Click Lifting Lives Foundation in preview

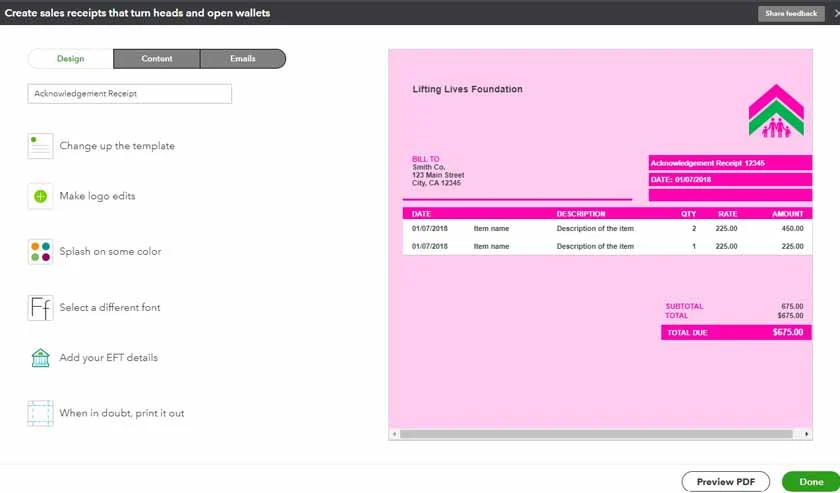[467, 89]
